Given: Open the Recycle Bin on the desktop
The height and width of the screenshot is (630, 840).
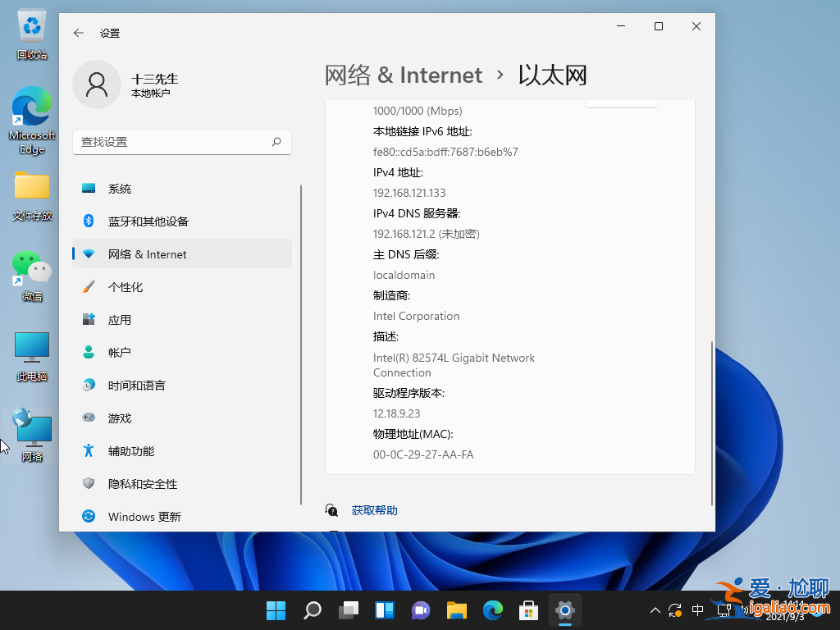Looking at the screenshot, I should pos(31,27).
